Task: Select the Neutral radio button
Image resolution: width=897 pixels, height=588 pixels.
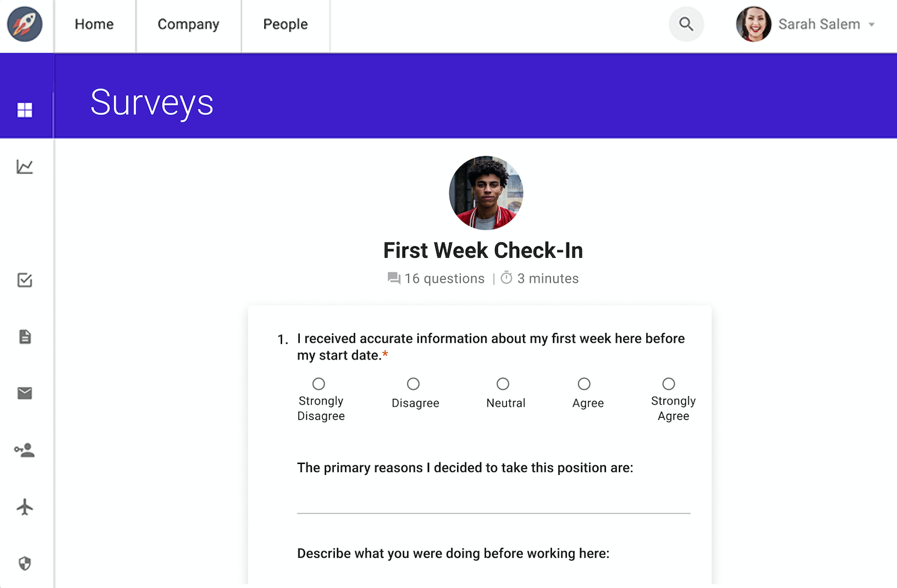Action: [x=503, y=384]
